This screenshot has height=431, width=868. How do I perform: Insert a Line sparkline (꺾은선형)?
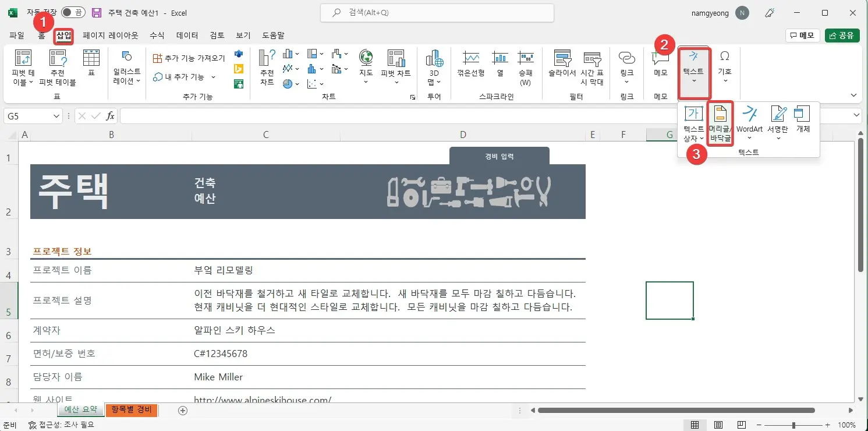click(x=470, y=63)
